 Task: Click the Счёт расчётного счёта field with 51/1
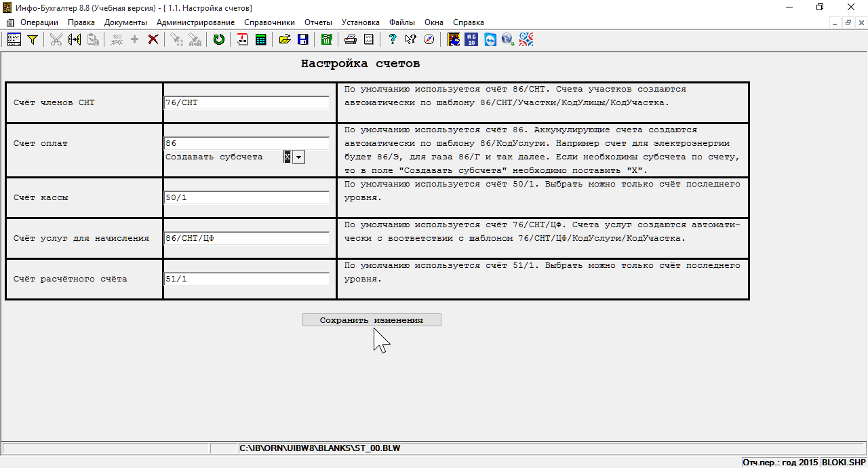click(247, 279)
